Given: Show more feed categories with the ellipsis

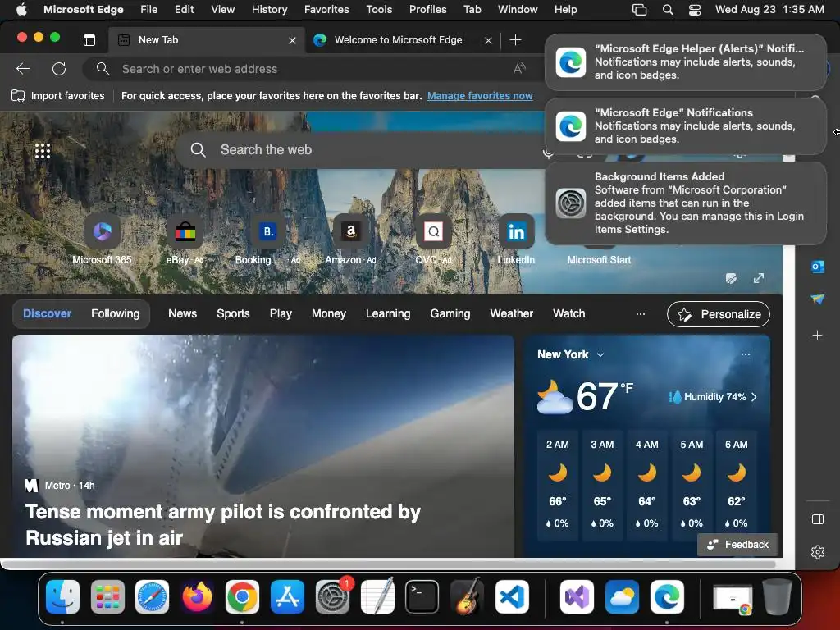Looking at the screenshot, I should tap(640, 314).
